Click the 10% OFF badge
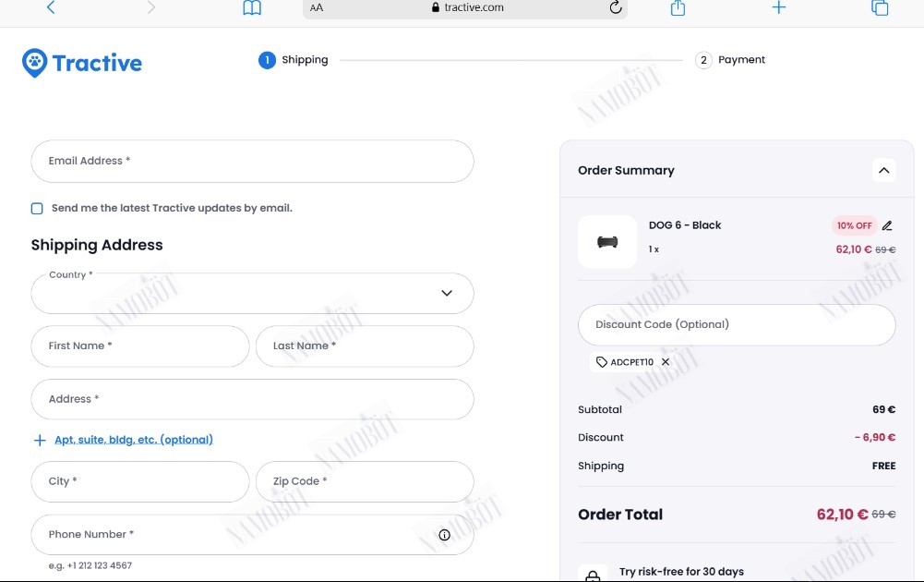Image resolution: width=924 pixels, height=582 pixels. click(855, 225)
